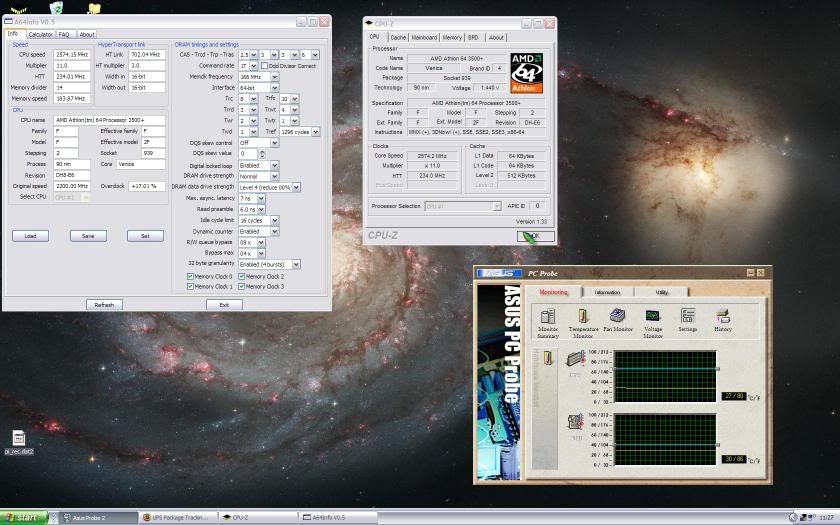The width and height of the screenshot is (840, 525).
Task: Click A64Info title bar icon
Action: click(9, 21)
